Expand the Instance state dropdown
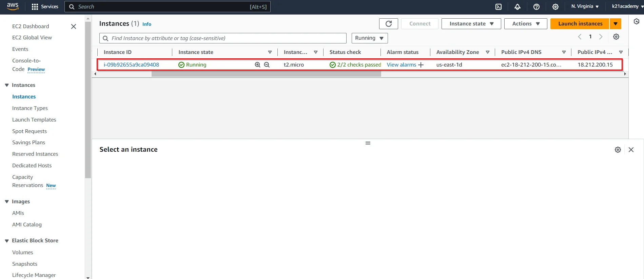 point(471,24)
